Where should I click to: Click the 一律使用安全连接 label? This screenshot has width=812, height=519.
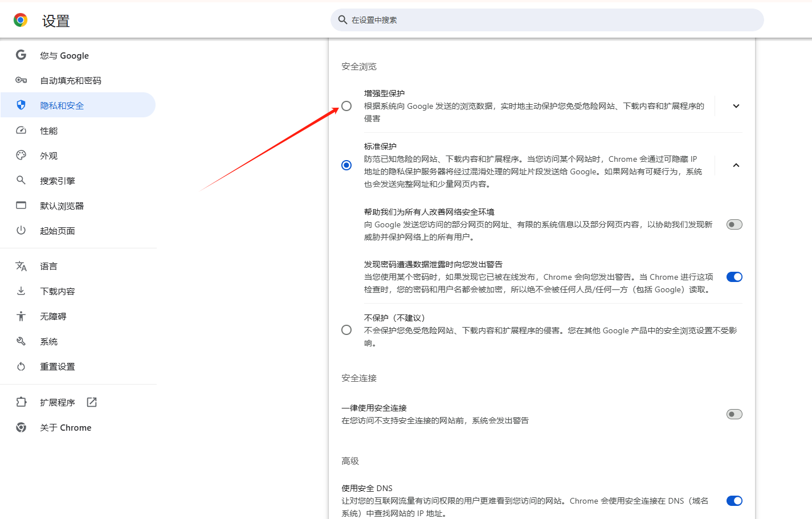pos(374,408)
